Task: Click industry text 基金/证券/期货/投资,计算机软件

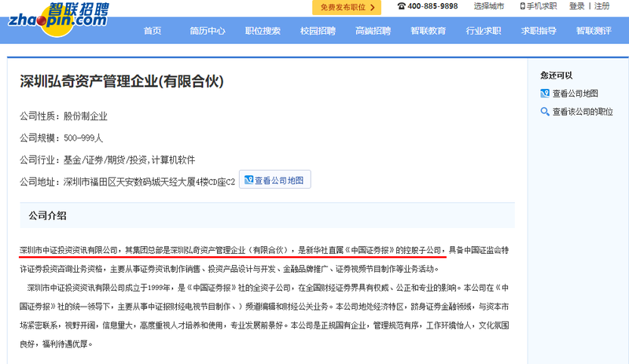Action: (129, 160)
